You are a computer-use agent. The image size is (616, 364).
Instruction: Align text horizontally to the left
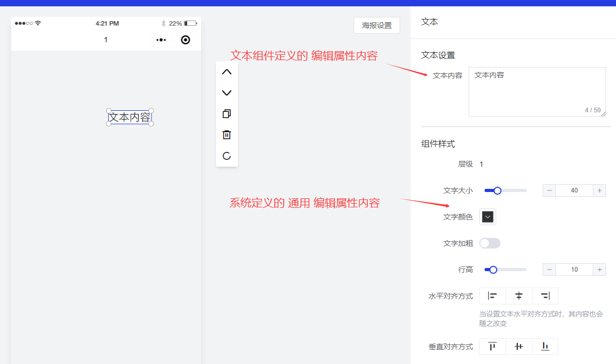[492, 296]
